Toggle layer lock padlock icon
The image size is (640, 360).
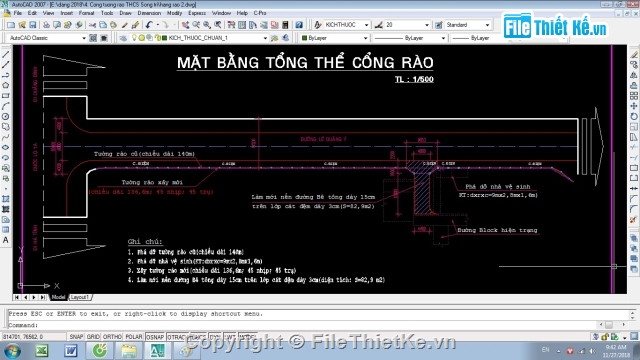[x=158, y=38]
